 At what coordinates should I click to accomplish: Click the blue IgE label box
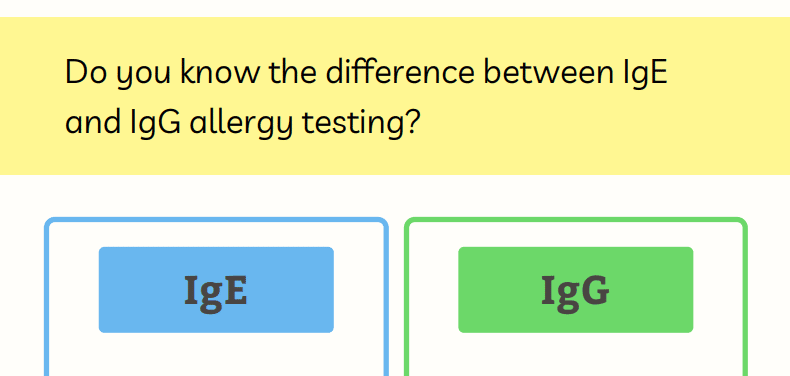216,290
